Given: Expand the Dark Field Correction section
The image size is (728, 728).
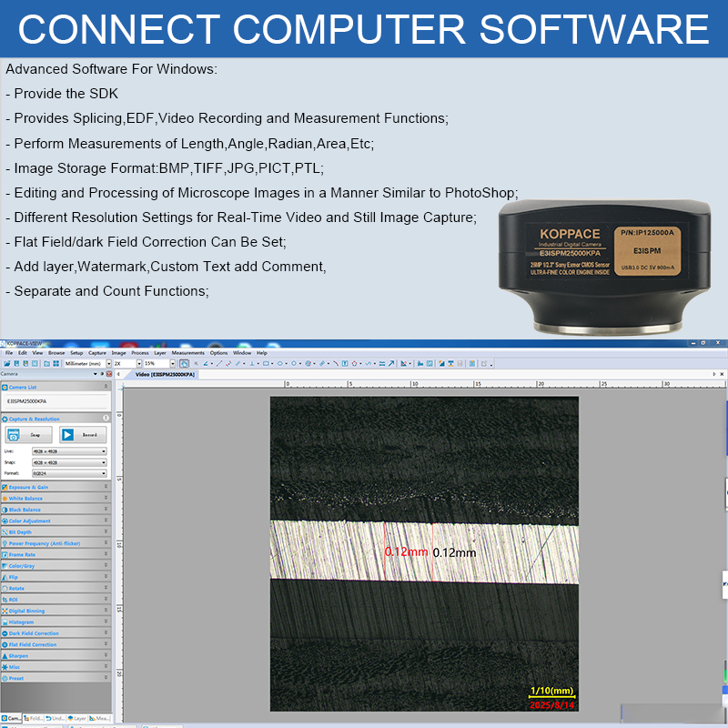Looking at the screenshot, I should click(x=106, y=633).
